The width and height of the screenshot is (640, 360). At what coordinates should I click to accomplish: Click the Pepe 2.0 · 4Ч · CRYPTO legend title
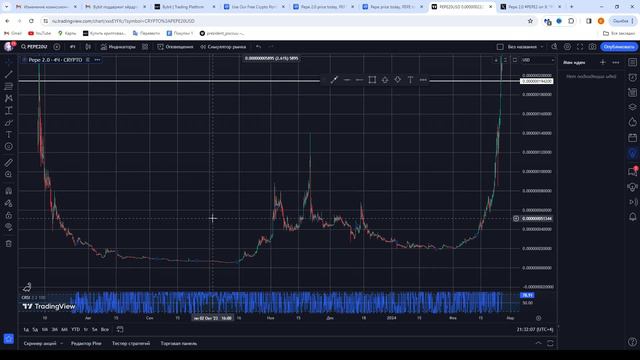tap(55, 60)
